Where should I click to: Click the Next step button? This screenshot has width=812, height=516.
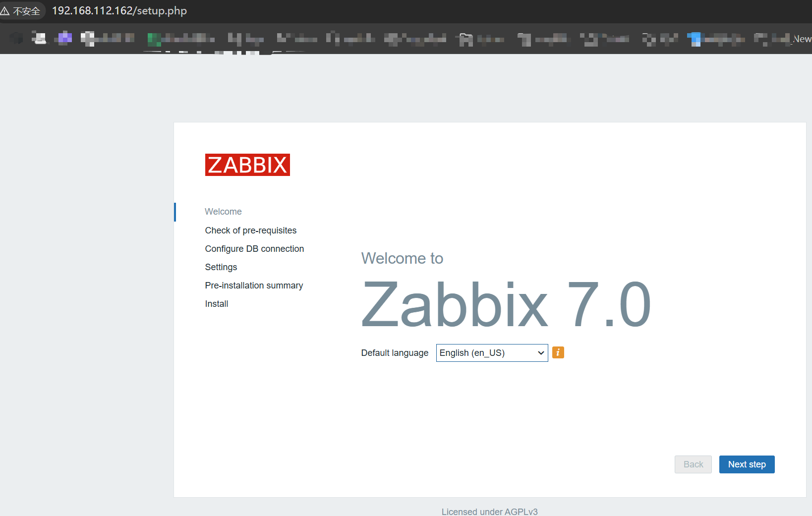click(747, 464)
